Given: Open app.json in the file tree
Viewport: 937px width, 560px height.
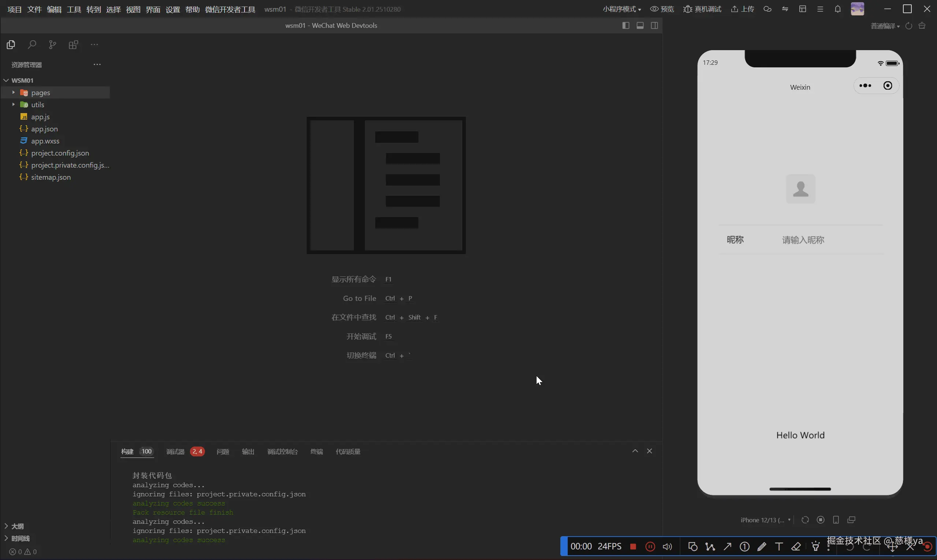Looking at the screenshot, I should point(44,129).
